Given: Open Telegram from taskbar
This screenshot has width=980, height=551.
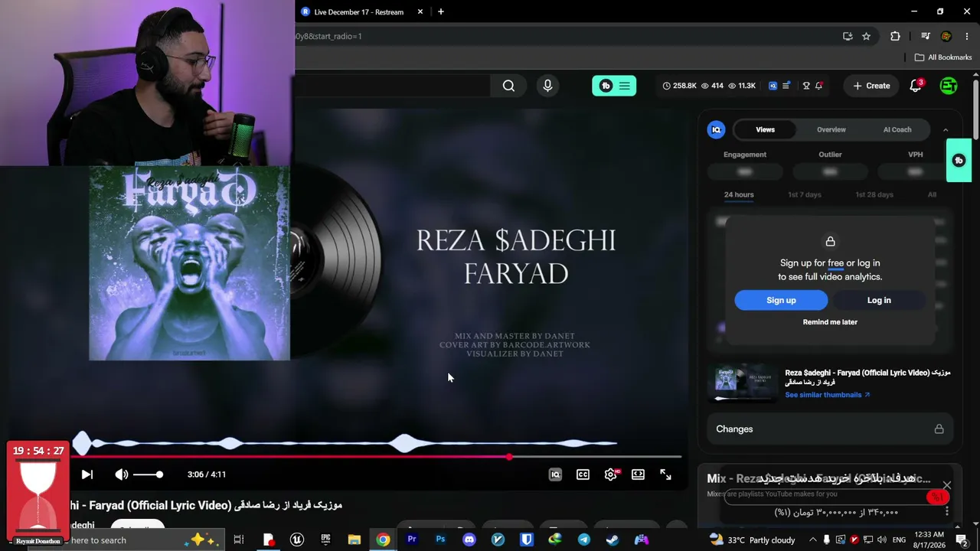Looking at the screenshot, I should coord(584,540).
